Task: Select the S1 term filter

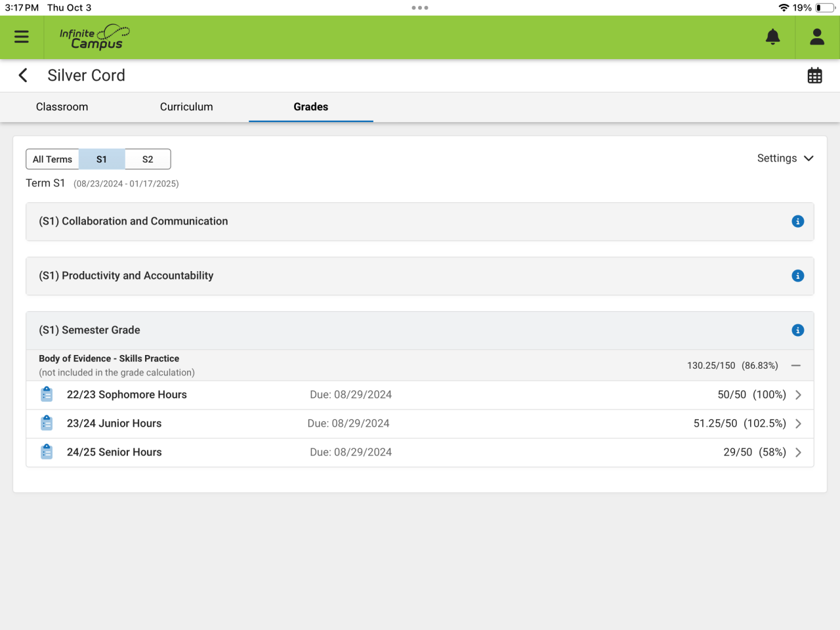Action: click(x=102, y=159)
